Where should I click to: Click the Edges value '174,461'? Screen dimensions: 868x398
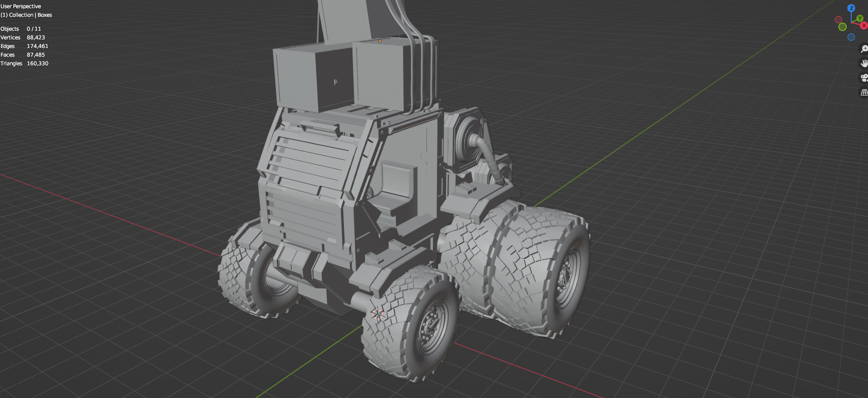37,46
